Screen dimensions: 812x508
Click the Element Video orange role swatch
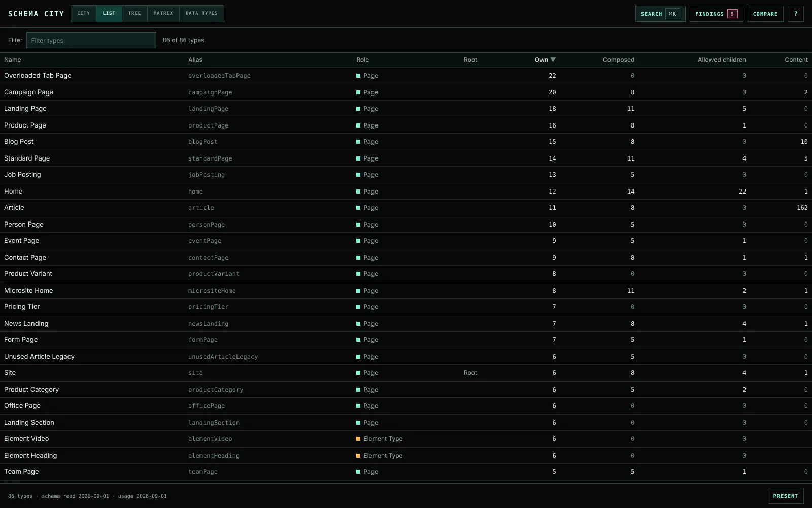tap(358, 439)
